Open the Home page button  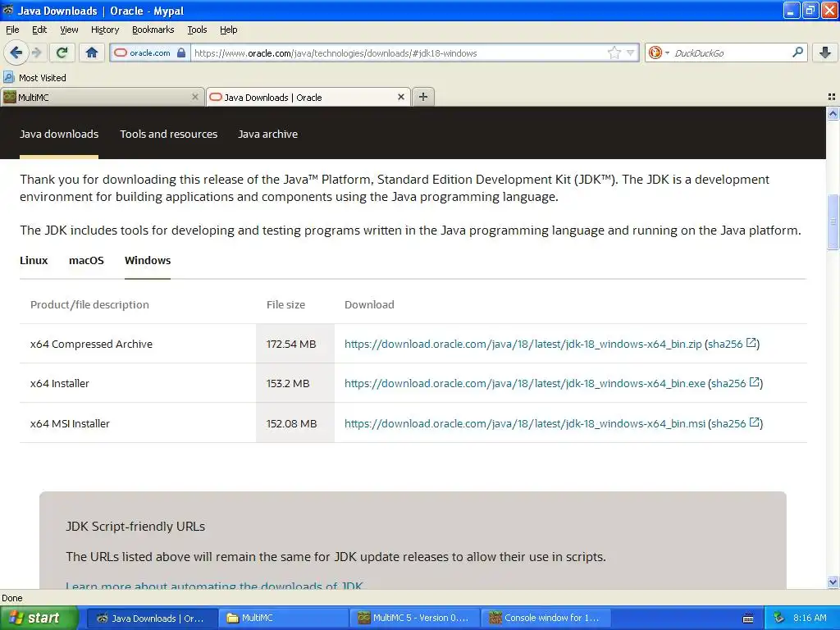[92, 52]
